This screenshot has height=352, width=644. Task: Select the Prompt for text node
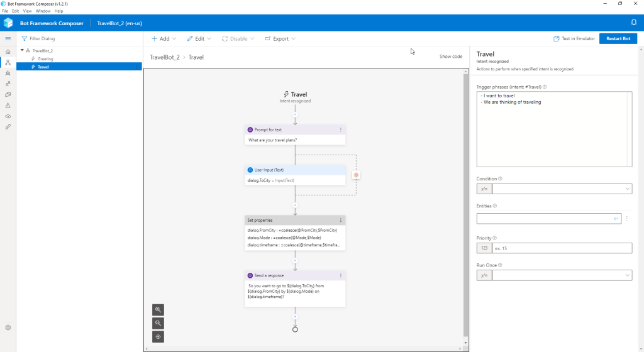295,135
